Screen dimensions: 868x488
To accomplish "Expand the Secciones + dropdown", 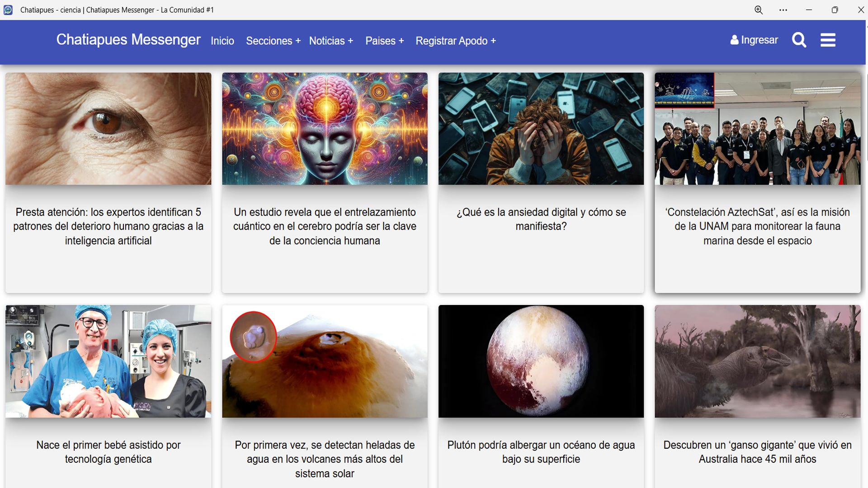I will (273, 41).
